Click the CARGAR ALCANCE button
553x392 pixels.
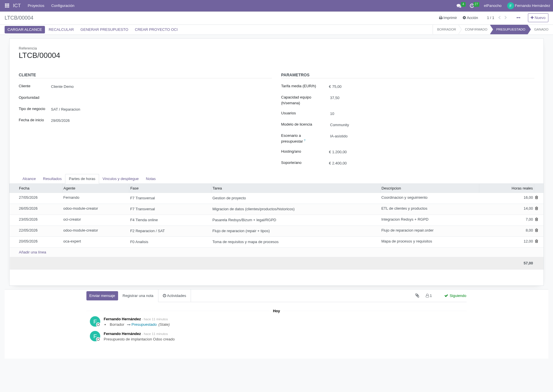[25, 30]
